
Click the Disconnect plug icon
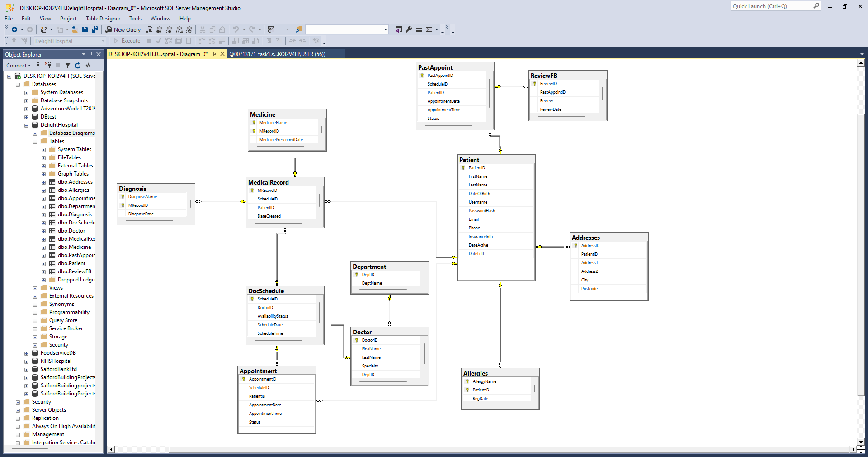click(x=48, y=65)
